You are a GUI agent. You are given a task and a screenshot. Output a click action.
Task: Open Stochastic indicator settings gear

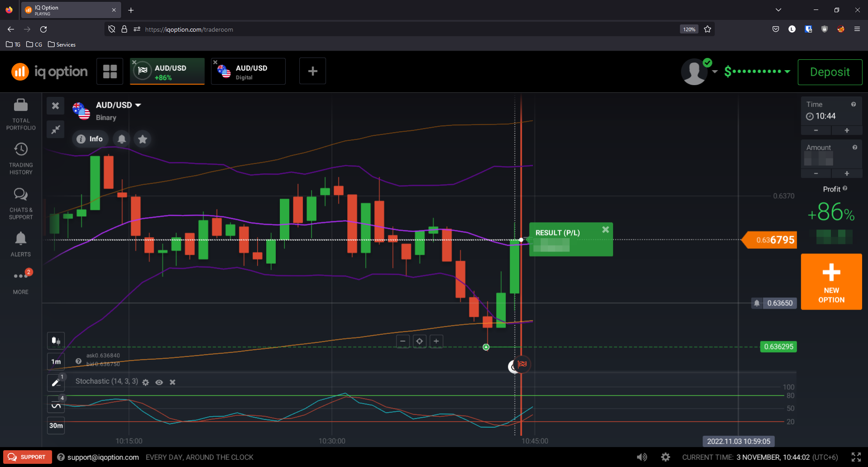[x=146, y=382]
